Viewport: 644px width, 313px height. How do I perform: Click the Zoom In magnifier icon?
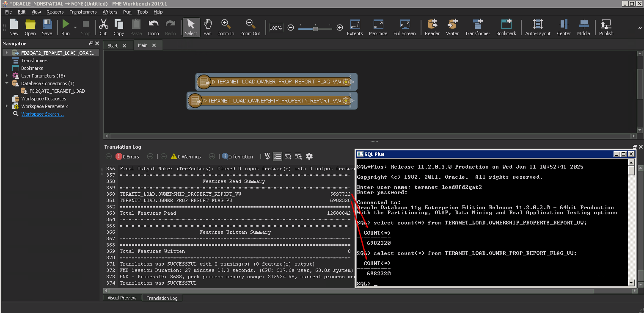click(x=226, y=27)
